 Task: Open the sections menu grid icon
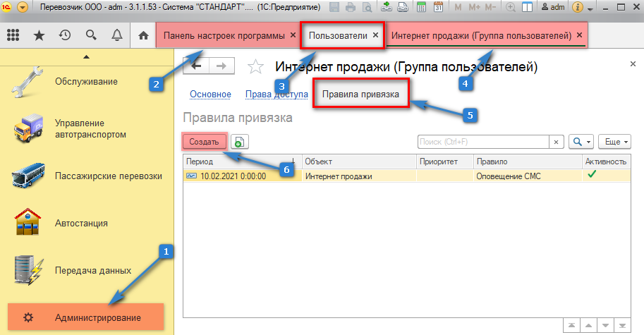pyautogui.click(x=13, y=35)
